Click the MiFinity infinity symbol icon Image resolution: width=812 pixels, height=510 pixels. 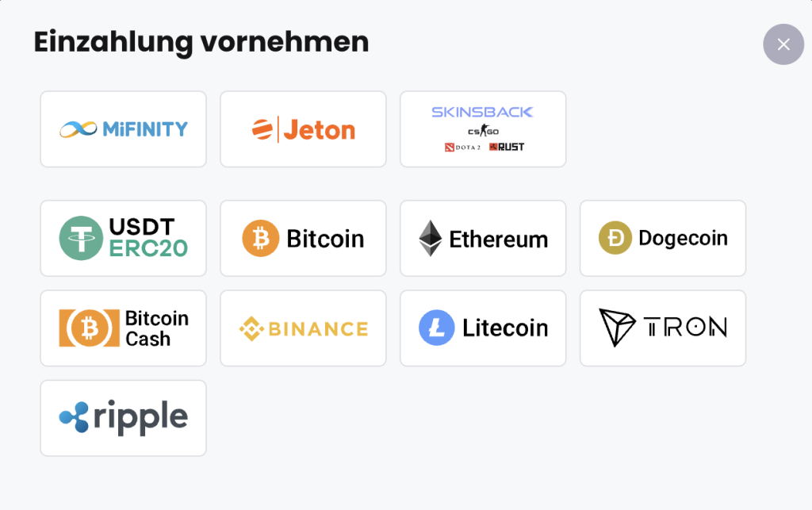pyautogui.click(x=79, y=129)
